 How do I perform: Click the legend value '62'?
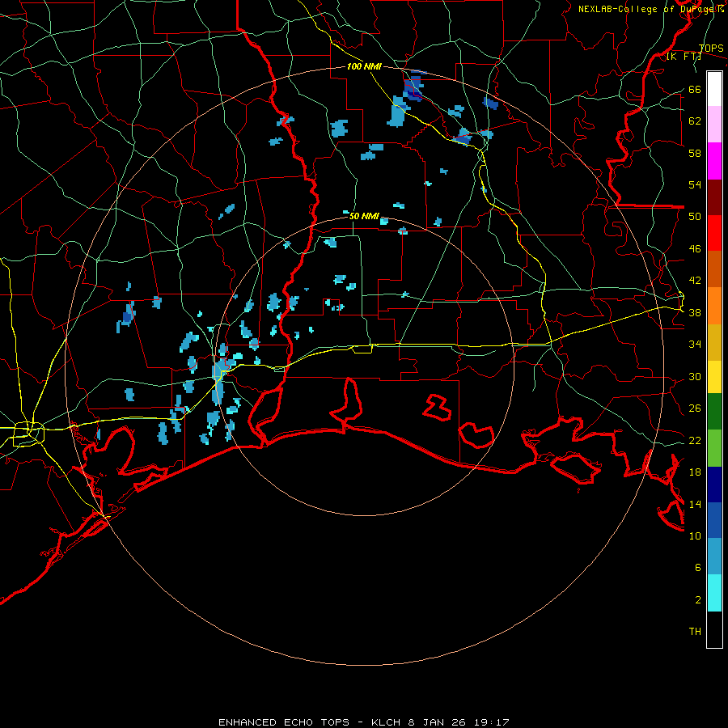click(x=695, y=121)
